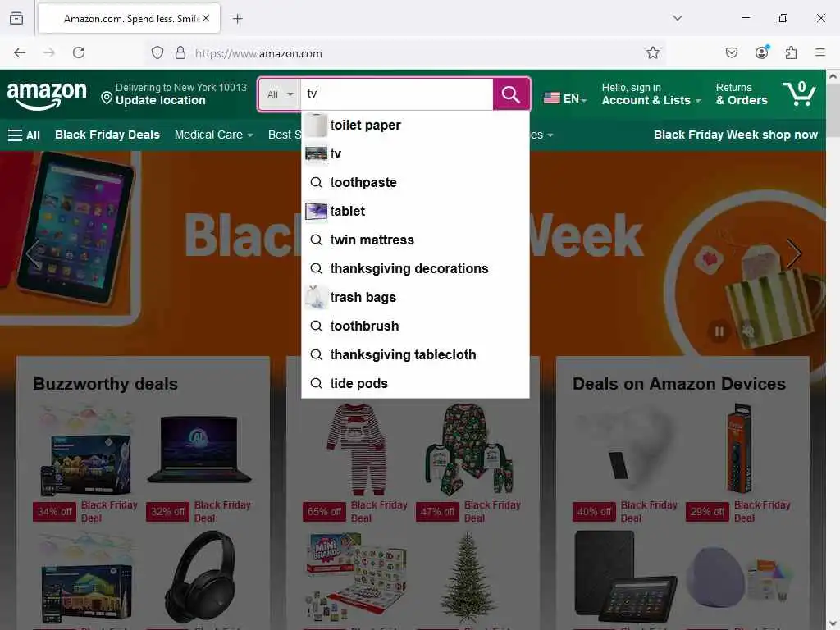Open the Firefox application menu icon
Viewport: 840px width, 630px height.
(820, 52)
